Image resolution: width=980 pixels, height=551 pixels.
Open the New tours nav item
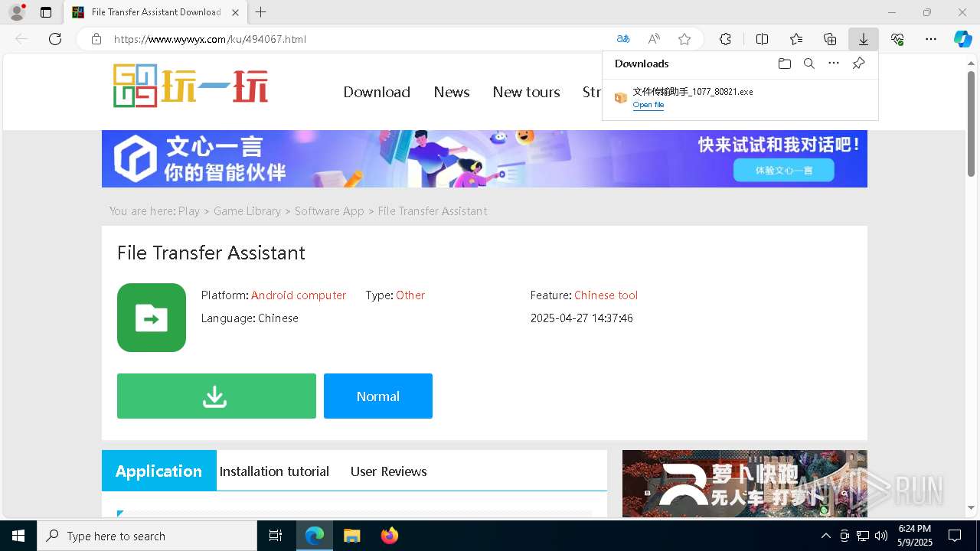pyautogui.click(x=526, y=92)
